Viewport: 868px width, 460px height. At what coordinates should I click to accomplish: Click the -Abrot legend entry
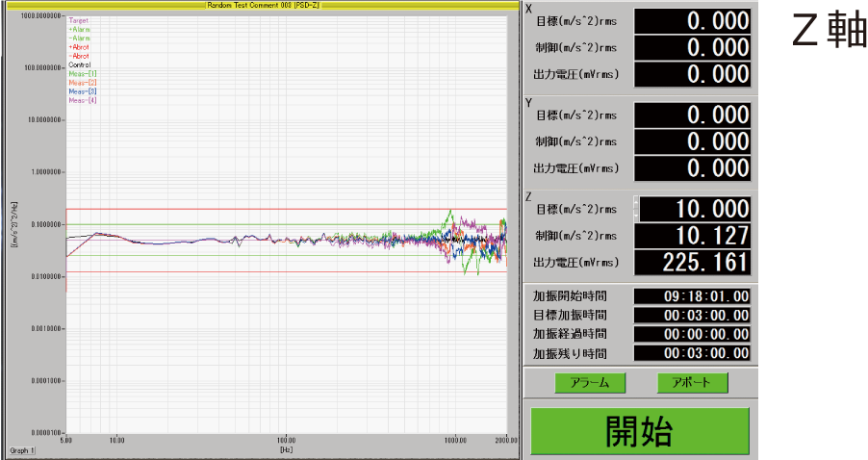79,56
